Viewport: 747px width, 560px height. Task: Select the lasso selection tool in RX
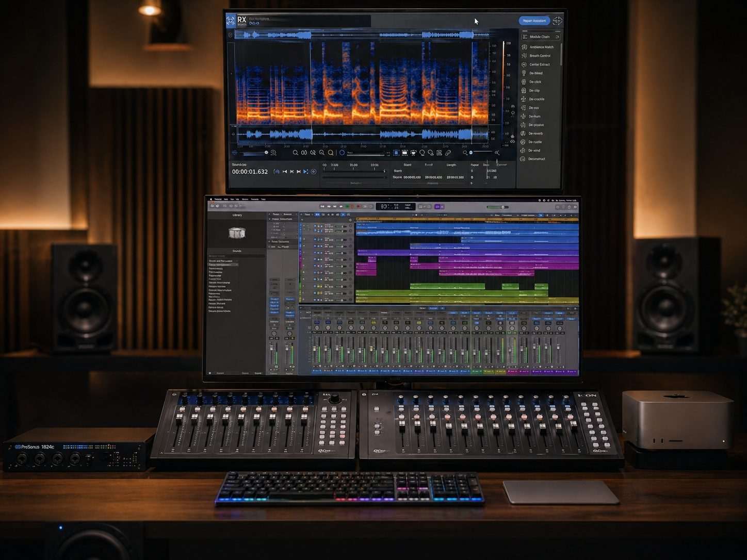tap(422, 153)
